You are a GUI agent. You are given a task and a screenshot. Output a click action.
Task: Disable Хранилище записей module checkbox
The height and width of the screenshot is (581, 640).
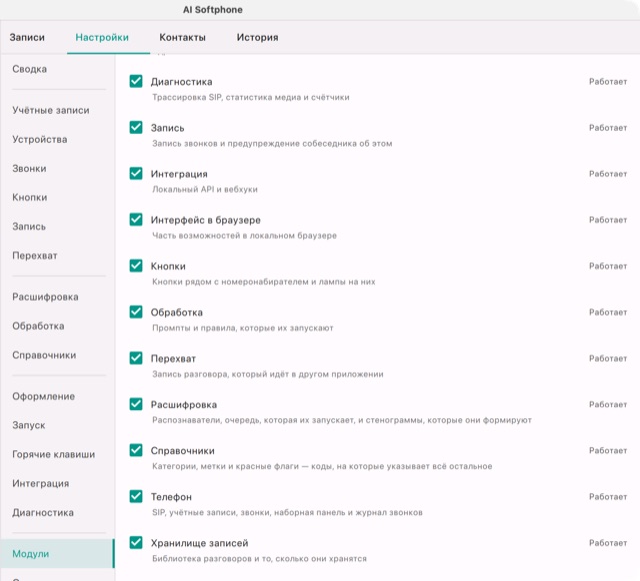[136, 543]
